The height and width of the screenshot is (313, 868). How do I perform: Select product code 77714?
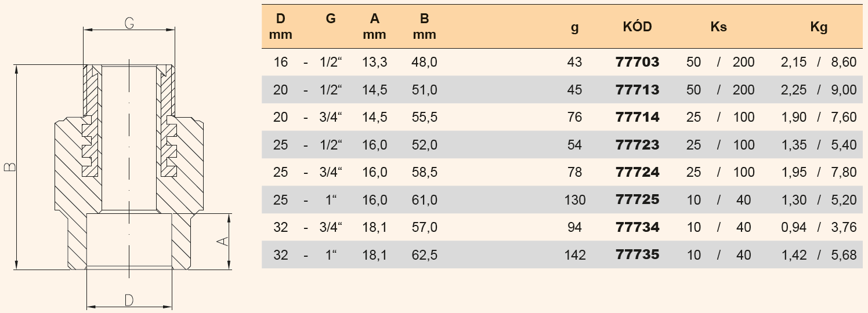click(x=637, y=117)
